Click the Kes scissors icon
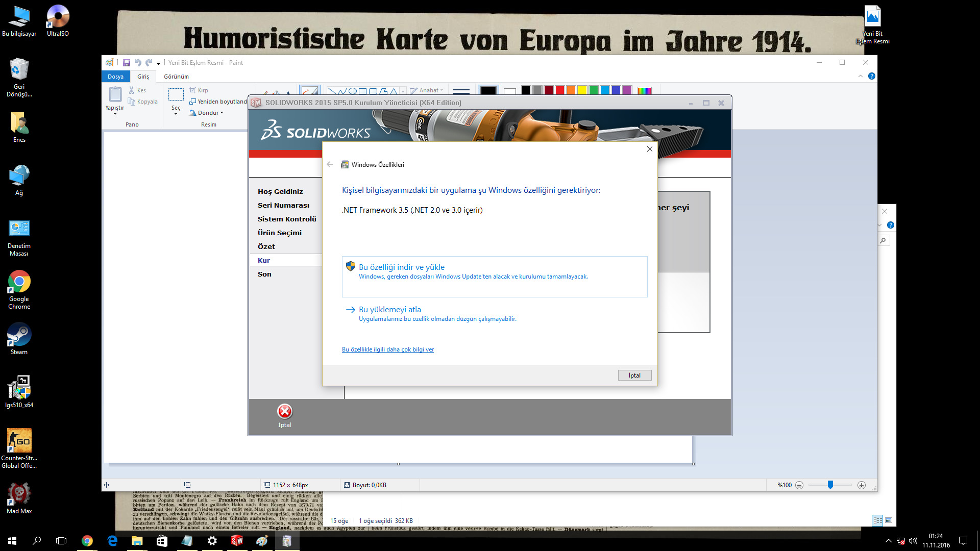Image resolution: width=980 pixels, height=551 pixels. 132,90
